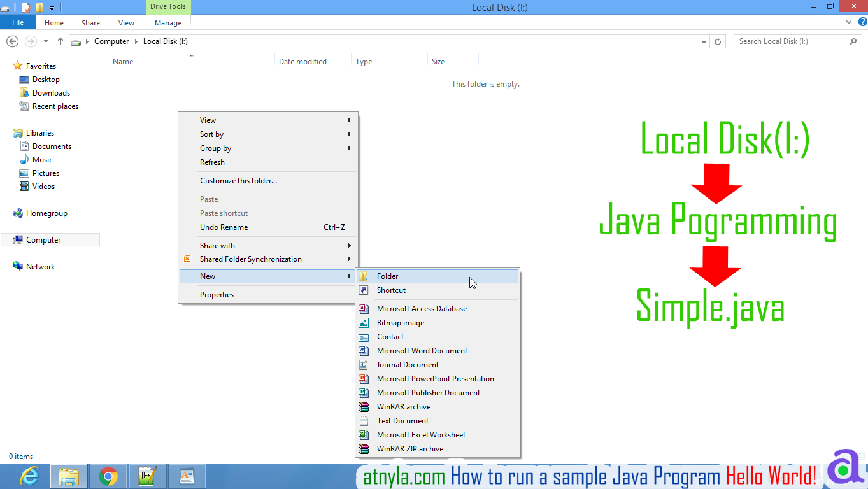The width and height of the screenshot is (868, 489).
Task: Click the Help question mark icon
Action: [863, 21]
